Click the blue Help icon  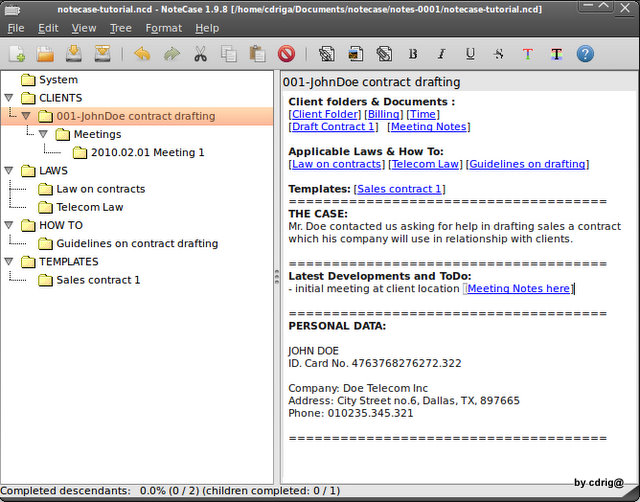pos(585,54)
